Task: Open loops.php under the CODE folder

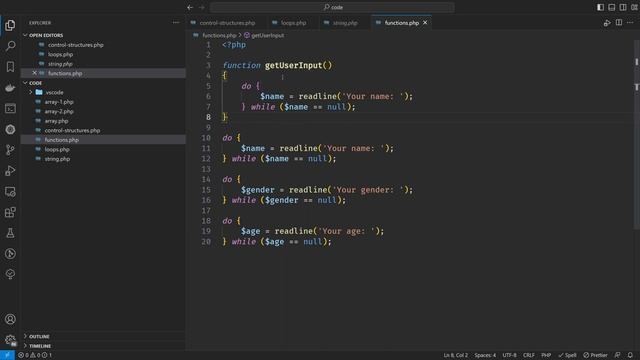Action: coord(57,149)
